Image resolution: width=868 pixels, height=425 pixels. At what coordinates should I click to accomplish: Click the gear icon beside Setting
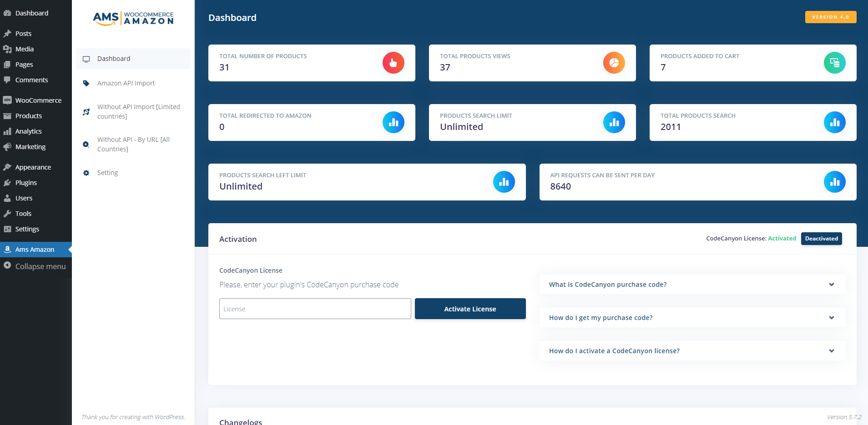[x=86, y=173]
